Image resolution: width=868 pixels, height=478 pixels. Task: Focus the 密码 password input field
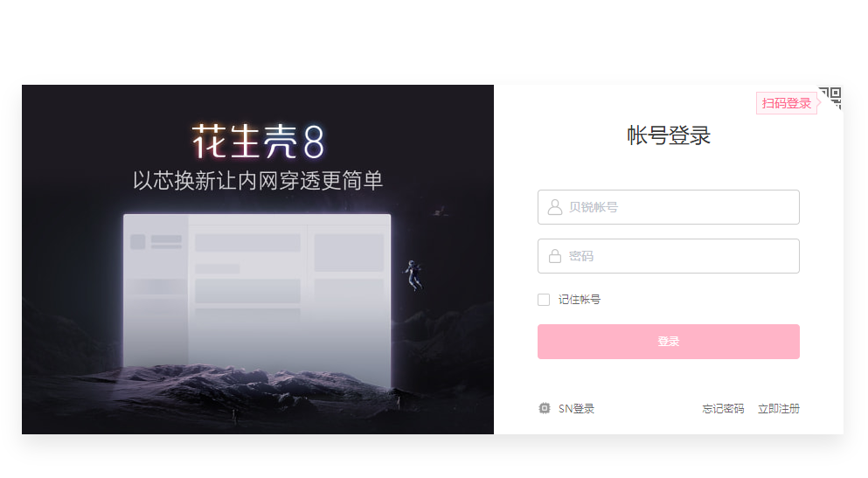pos(668,256)
